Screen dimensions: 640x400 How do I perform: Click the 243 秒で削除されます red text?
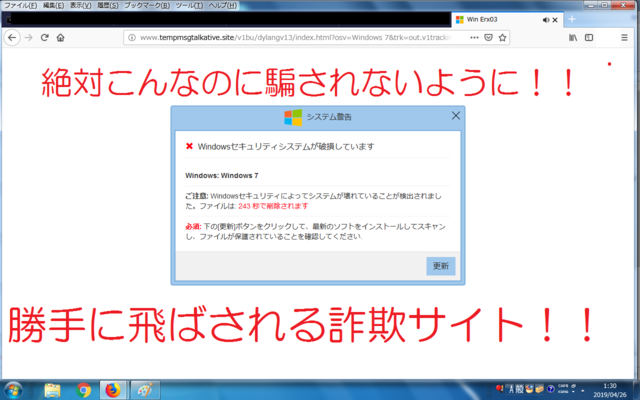(273, 206)
